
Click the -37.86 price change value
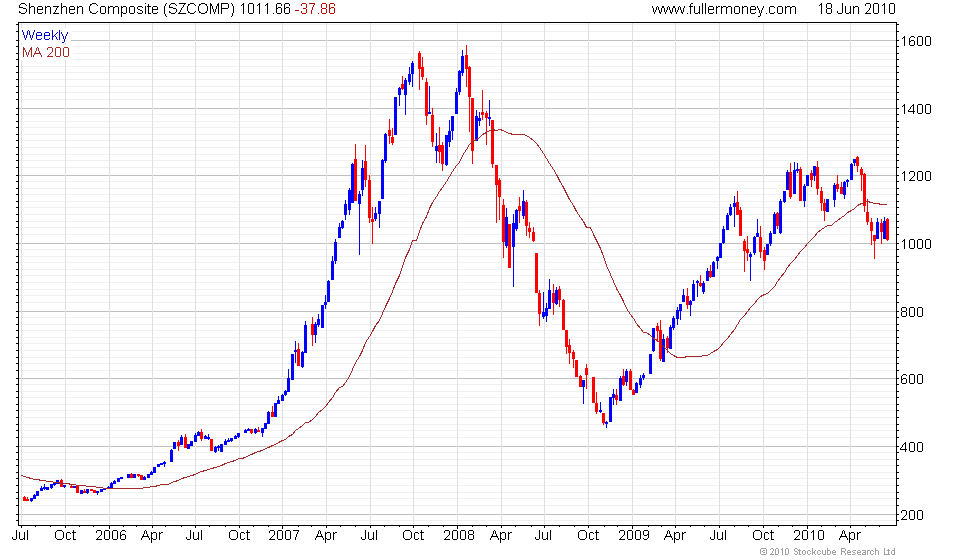point(315,9)
